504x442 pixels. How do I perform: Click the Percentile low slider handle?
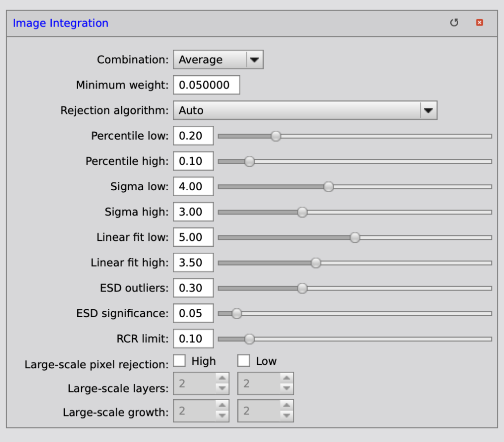point(276,136)
